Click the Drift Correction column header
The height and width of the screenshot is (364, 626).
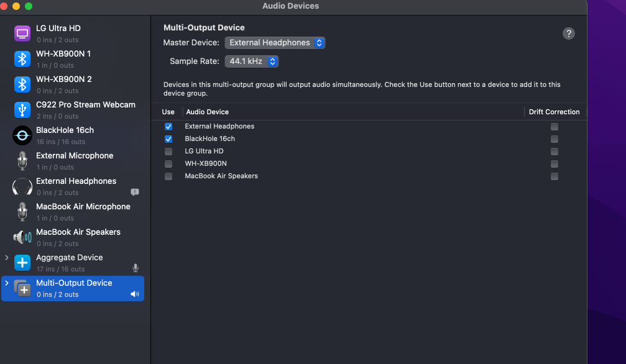point(554,112)
